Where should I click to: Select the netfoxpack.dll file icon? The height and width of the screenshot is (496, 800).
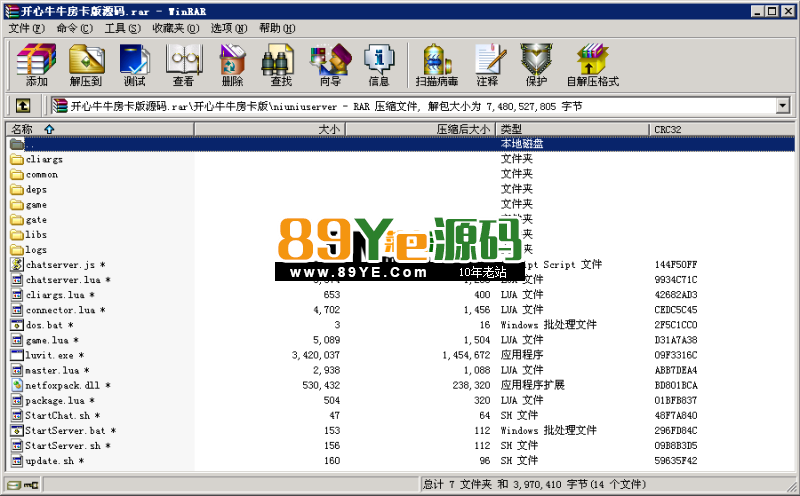(x=17, y=385)
